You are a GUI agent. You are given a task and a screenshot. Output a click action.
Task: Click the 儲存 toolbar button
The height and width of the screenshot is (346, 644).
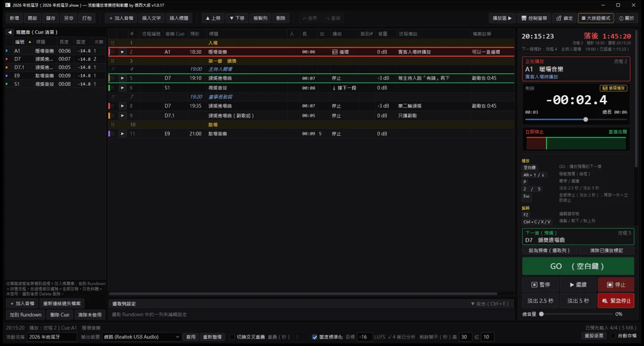[50, 18]
